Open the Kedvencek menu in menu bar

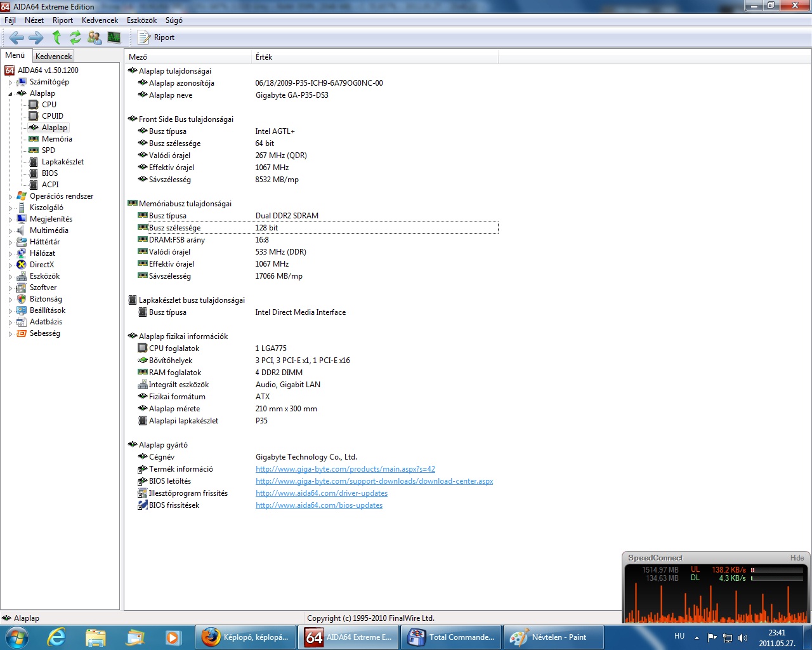[100, 20]
